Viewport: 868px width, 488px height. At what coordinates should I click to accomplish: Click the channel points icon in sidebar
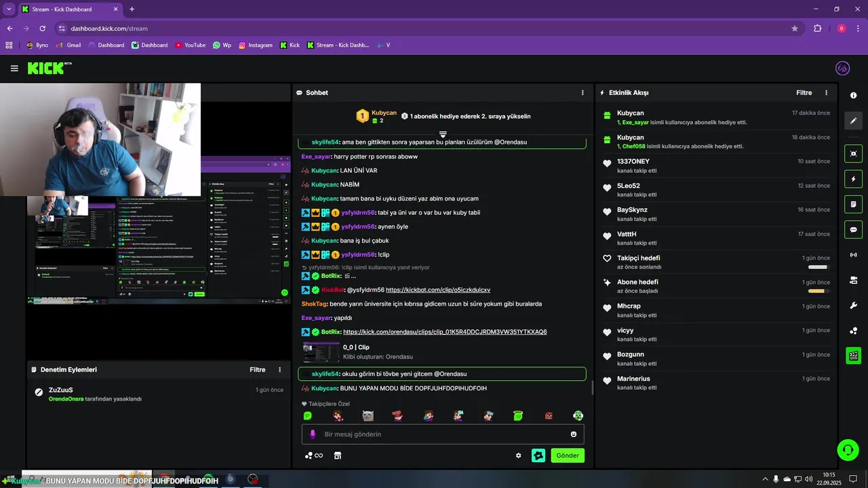[x=854, y=331]
